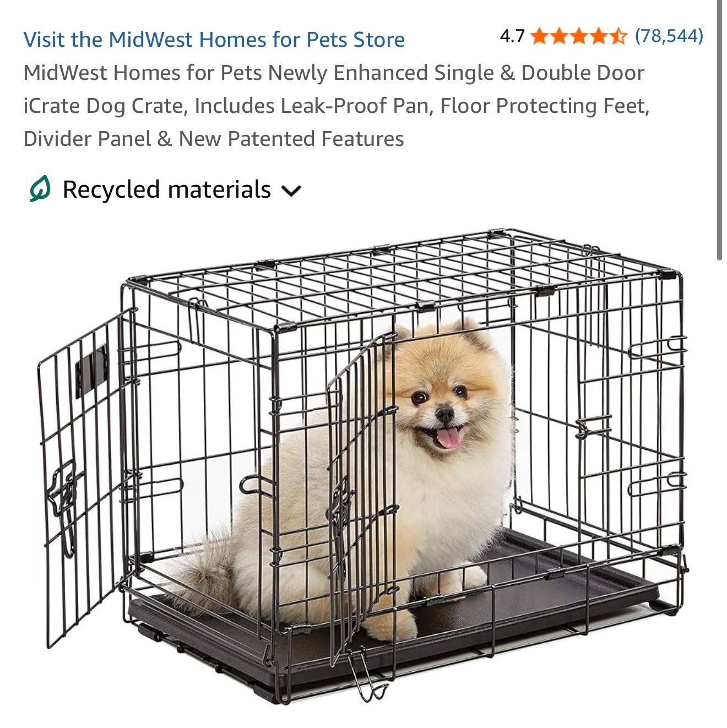Click the third orange rating star

578,36
